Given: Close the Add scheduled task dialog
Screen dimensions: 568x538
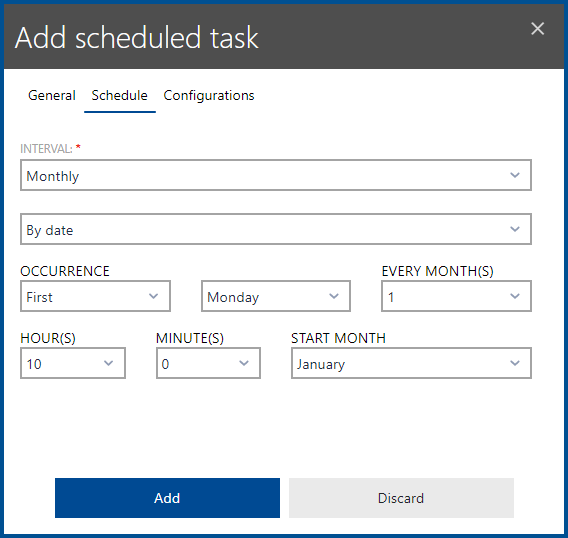Looking at the screenshot, I should (538, 29).
